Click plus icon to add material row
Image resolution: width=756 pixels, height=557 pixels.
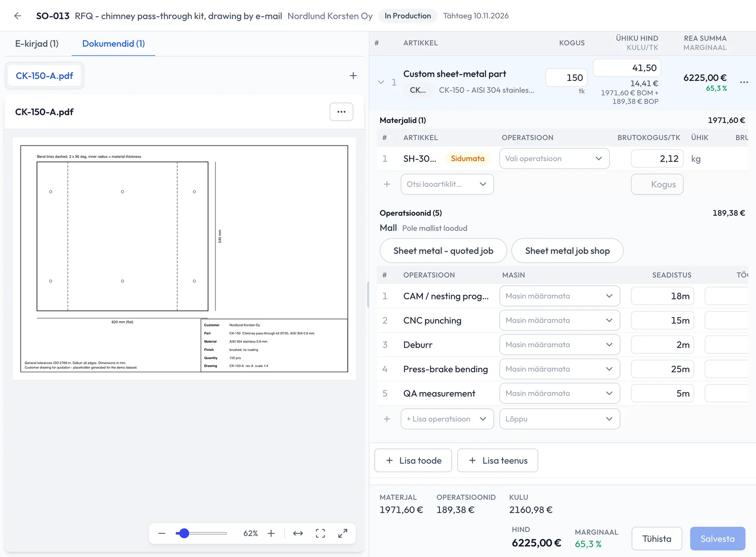tap(387, 184)
